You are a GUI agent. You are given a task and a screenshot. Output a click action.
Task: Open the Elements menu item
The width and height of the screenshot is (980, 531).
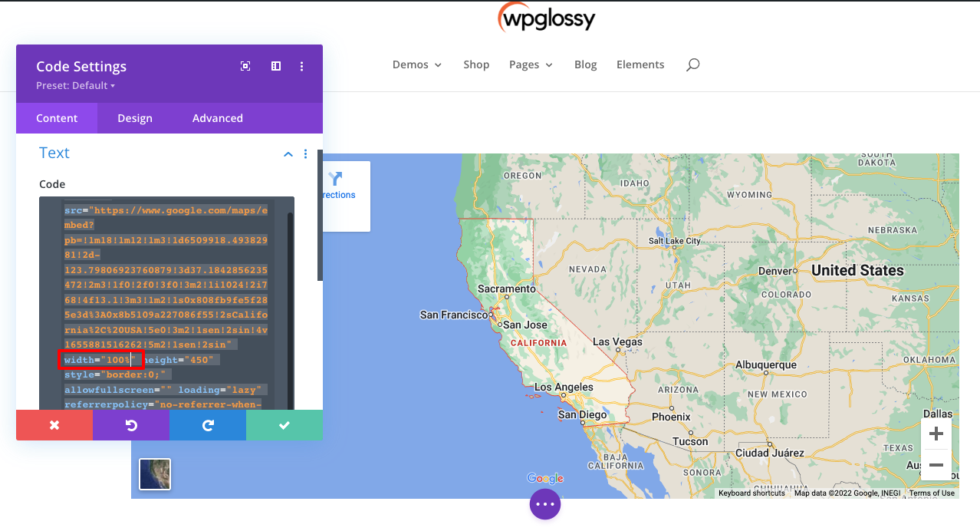pyautogui.click(x=640, y=64)
